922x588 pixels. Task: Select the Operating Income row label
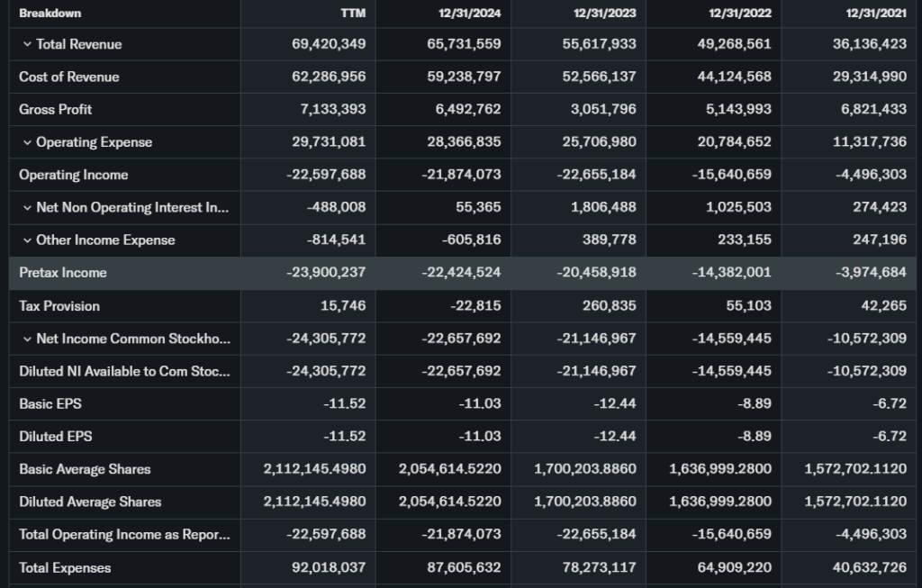pyautogui.click(x=73, y=175)
